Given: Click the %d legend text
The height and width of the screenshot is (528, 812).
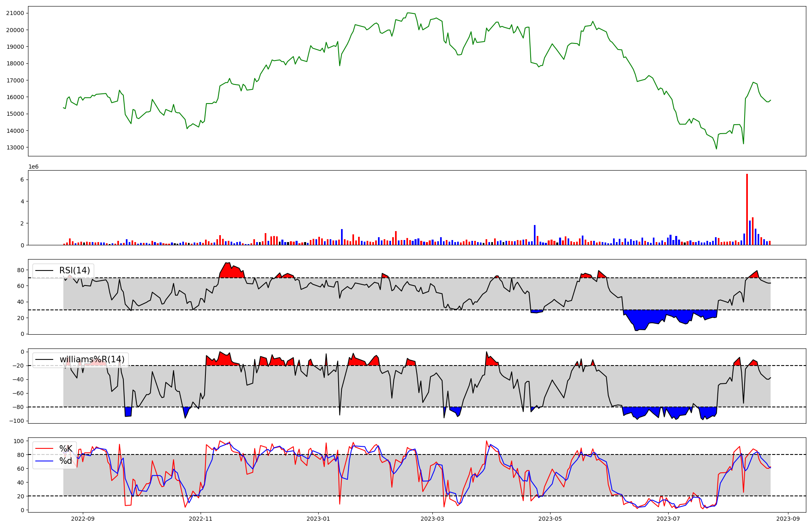Looking at the screenshot, I should pyautogui.click(x=66, y=461).
